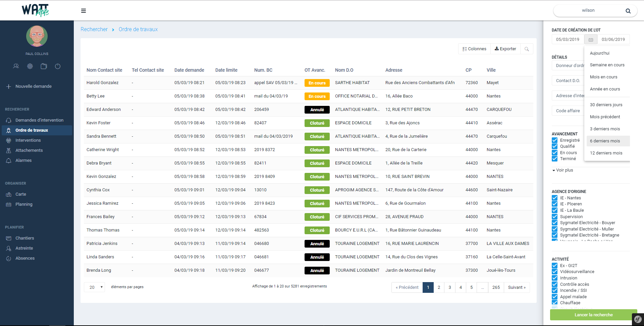Viewport: 644px width, 326px height.
Task: Select 6 derniers mois date preset
Action: point(605,141)
